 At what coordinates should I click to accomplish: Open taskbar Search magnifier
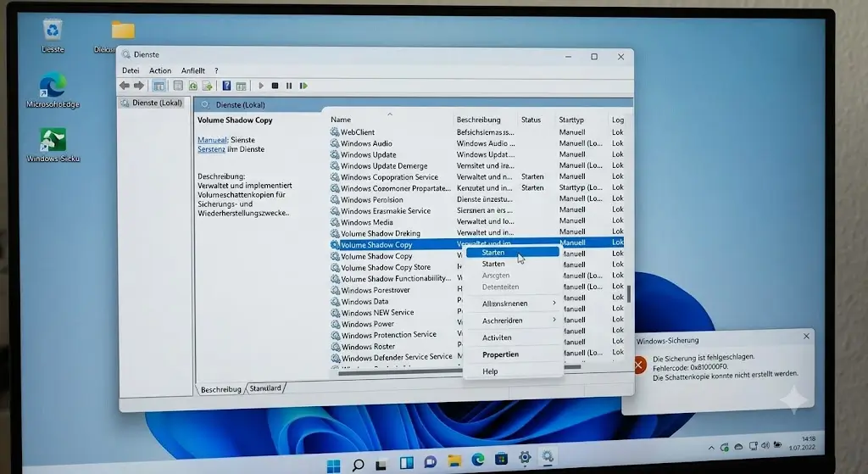point(359,465)
